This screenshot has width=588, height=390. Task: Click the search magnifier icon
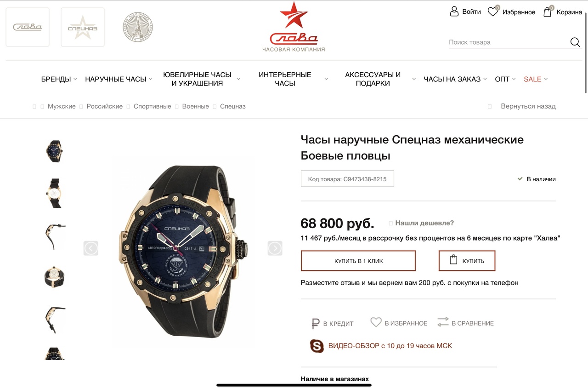(575, 42)
